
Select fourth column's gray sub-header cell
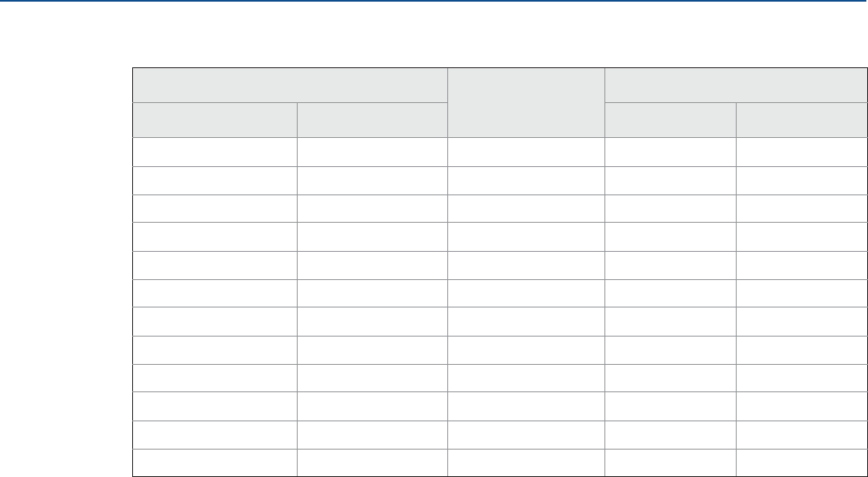(669, 120)
